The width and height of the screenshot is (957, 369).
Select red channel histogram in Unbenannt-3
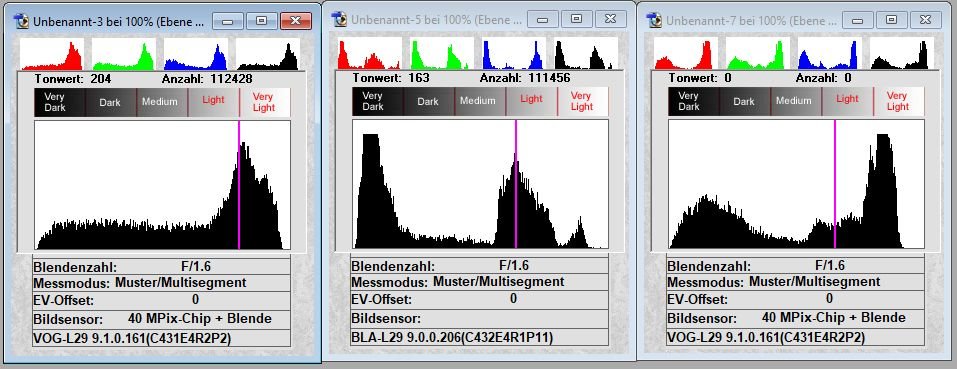(x=52, y=54)
